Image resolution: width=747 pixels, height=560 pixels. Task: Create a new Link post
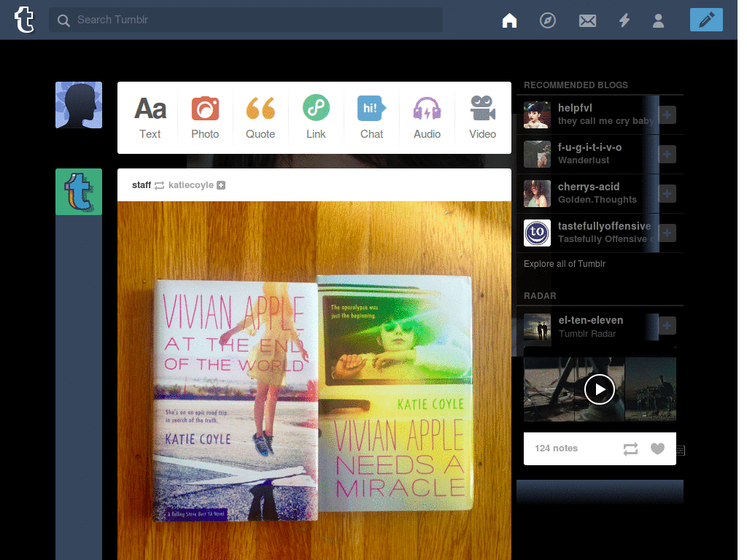click(316, 117)
